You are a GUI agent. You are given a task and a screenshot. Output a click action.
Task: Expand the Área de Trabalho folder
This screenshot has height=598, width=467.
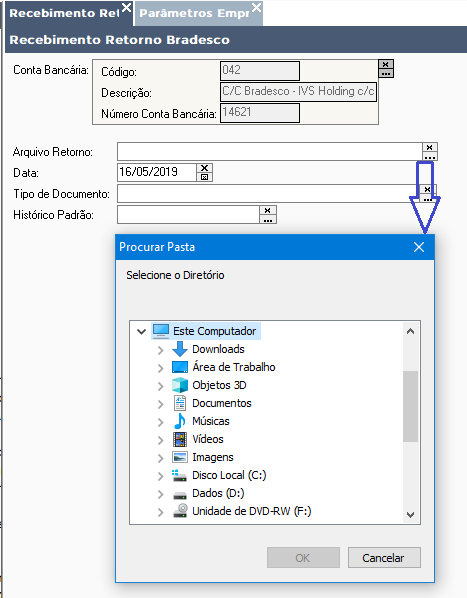click(x=160, y=368)
